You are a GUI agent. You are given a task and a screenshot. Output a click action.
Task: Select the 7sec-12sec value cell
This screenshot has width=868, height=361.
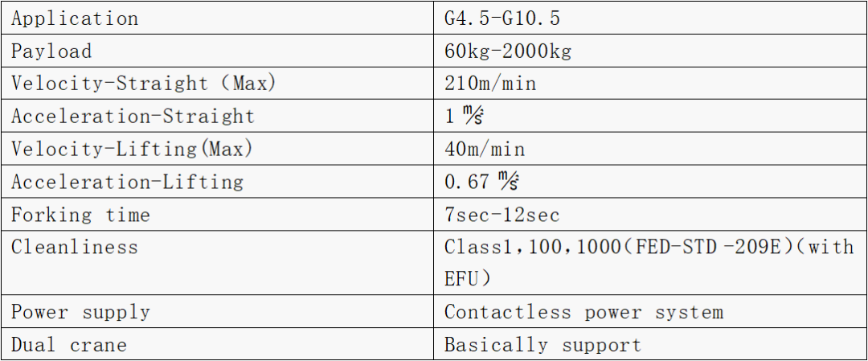(x=650, y=215)
